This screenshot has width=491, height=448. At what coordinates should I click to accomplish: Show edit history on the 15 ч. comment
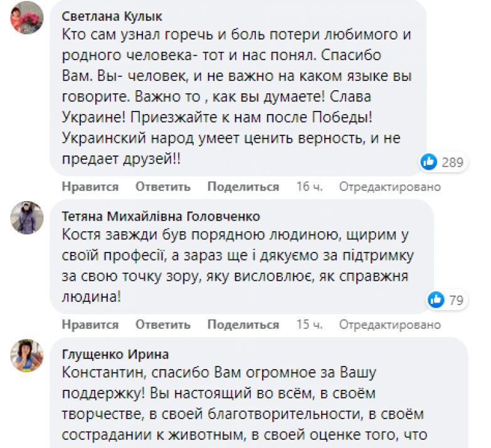[390, 325]
